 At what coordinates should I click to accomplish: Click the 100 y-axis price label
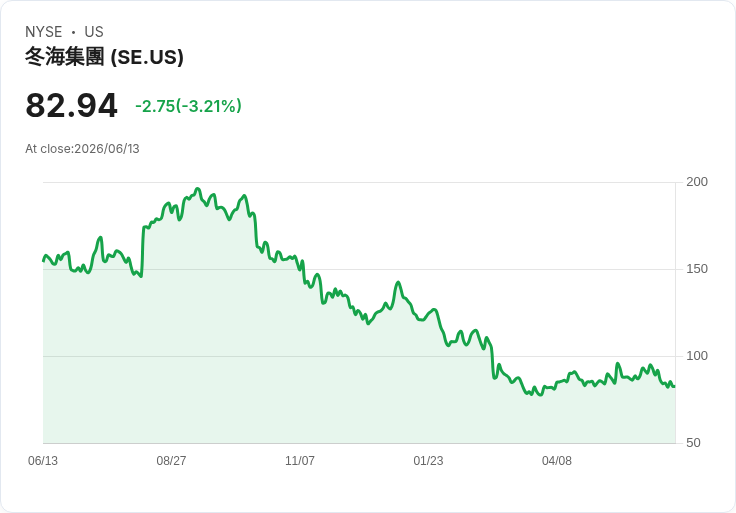pyautogui.click(x=697, y=356)
